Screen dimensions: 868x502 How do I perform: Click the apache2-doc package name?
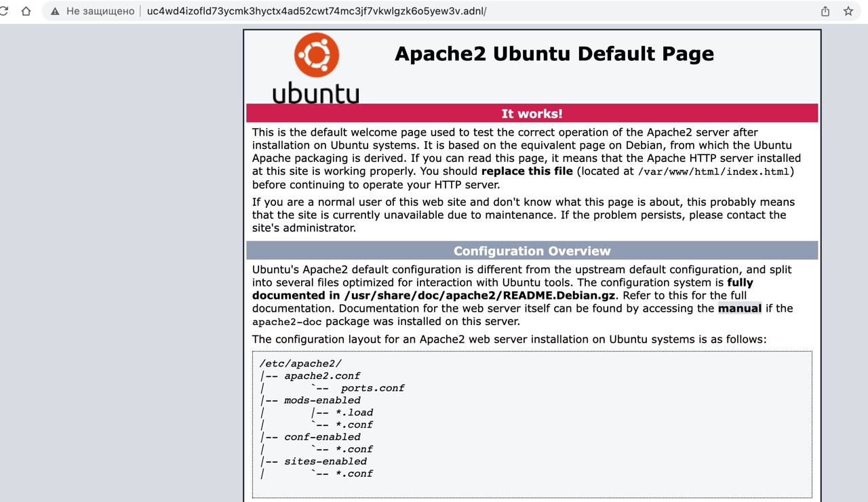(x=287, y=322)
